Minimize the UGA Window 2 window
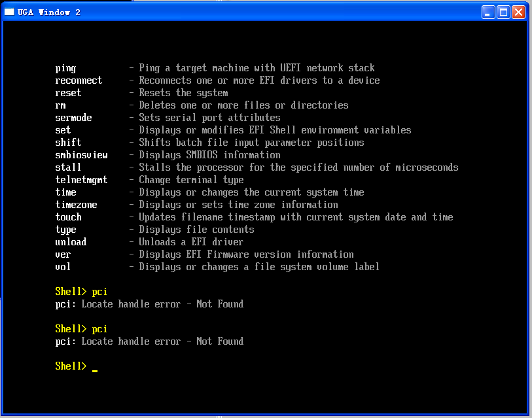 488,12
